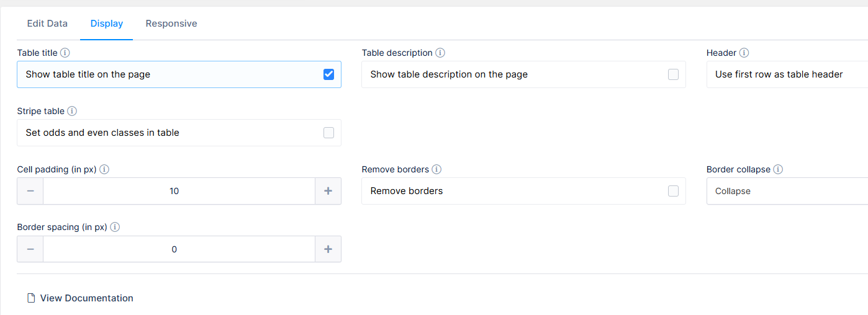The image size is (868, 315).
Task: Open the Border collapse dropdown showing Collapse
Action: click(x=787, y=191)
